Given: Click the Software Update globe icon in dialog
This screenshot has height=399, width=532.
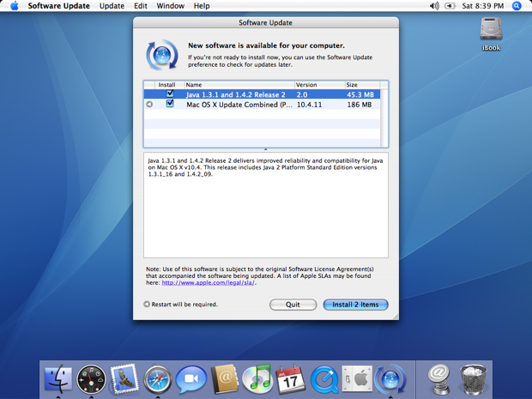Looking at the screenshot, I should click(x=162, y=55).
